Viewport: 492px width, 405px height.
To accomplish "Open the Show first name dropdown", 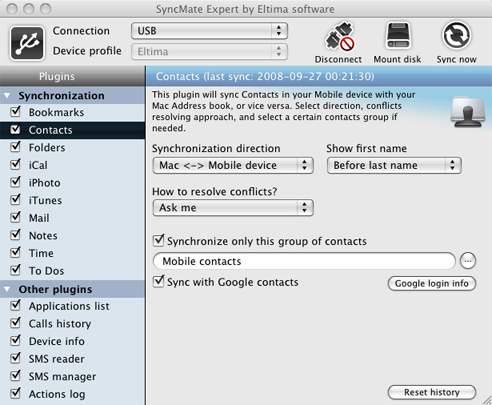I will click(x=394, y=165).
